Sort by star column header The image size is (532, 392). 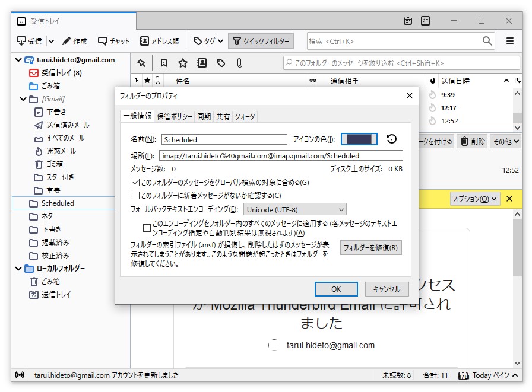point(147,80)
